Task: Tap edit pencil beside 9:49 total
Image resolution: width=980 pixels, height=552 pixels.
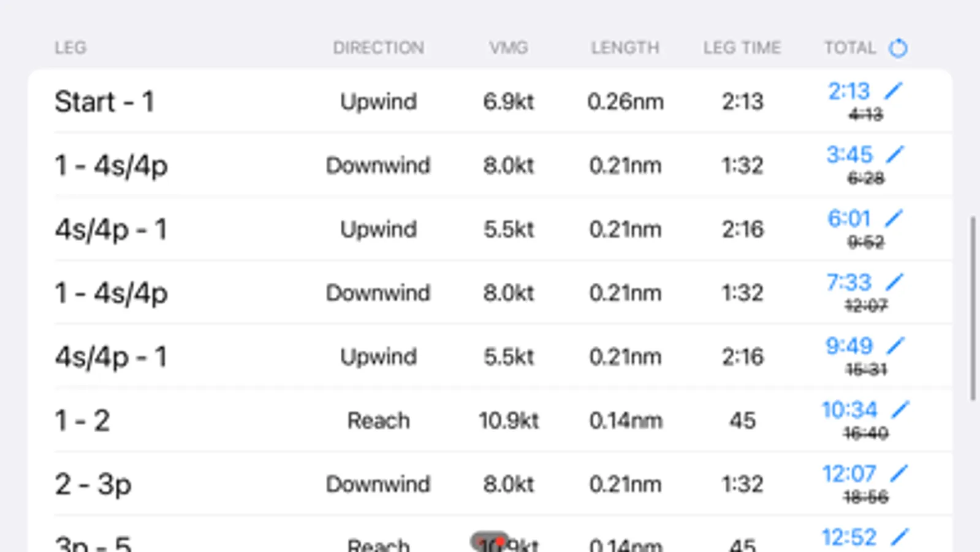Action: [895, 345]
